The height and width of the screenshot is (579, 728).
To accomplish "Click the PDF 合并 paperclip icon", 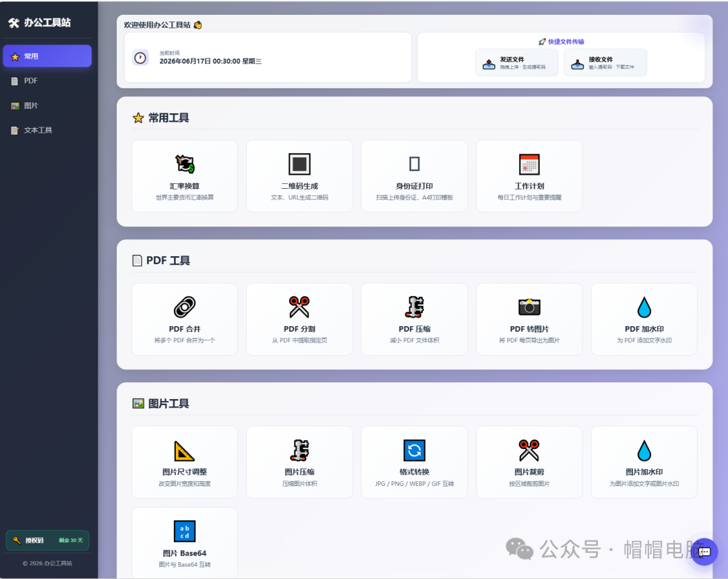I will click(x=184, y=307).
